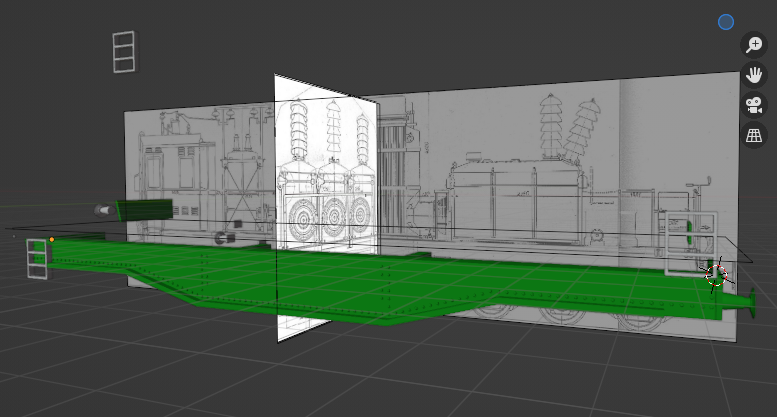Toggle the camera view icon
777x417 pixels.
tap(754, 105)
